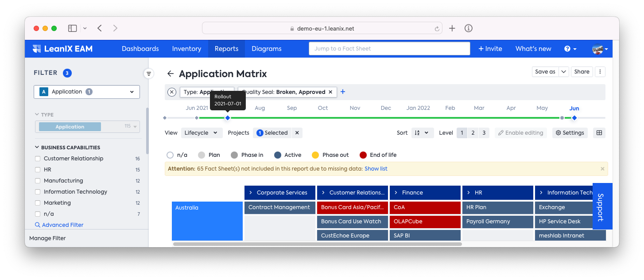
Task: Remove the Quality Seal filter chip
Action: point(330,92)
